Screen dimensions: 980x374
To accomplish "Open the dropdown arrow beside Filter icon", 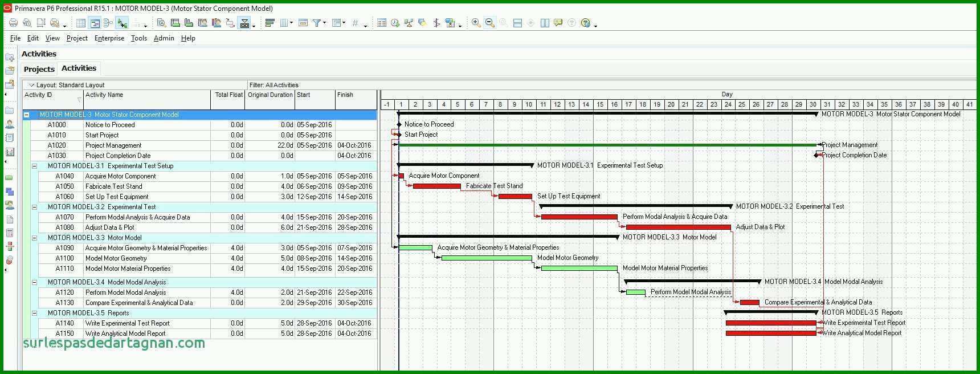I will tap(324, 23).
